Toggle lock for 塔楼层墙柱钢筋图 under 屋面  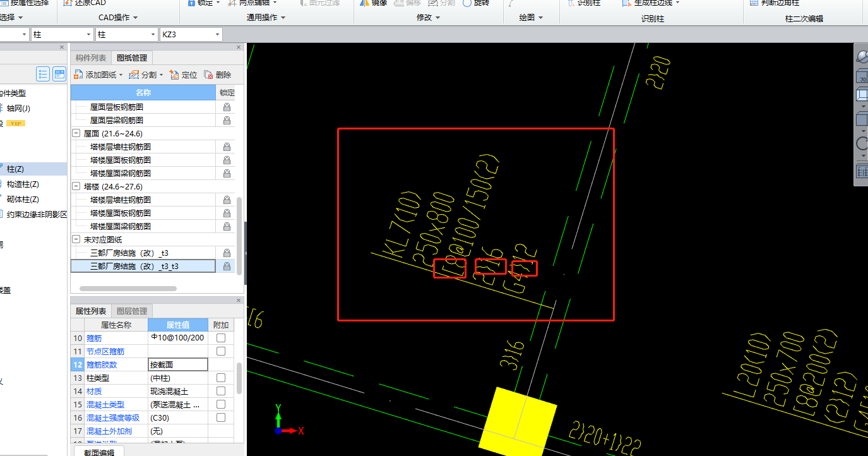(227, 147)
